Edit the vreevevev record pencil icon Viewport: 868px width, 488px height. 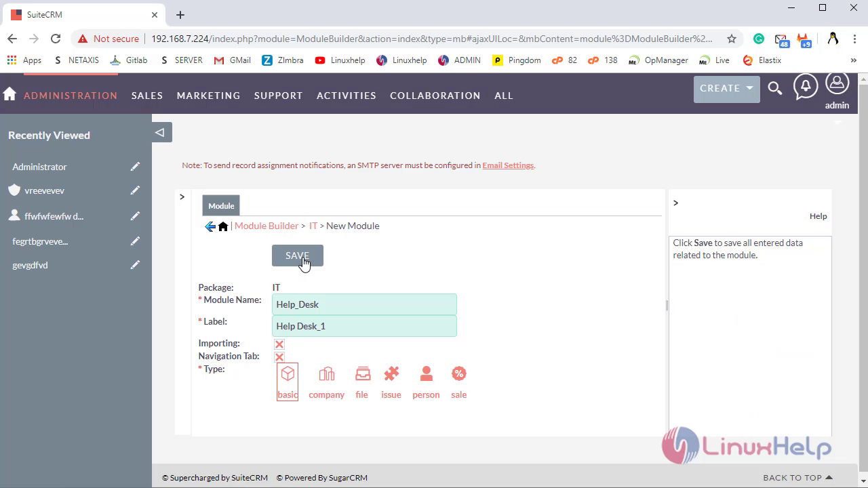pyautogui.click(x=136, y=190)
